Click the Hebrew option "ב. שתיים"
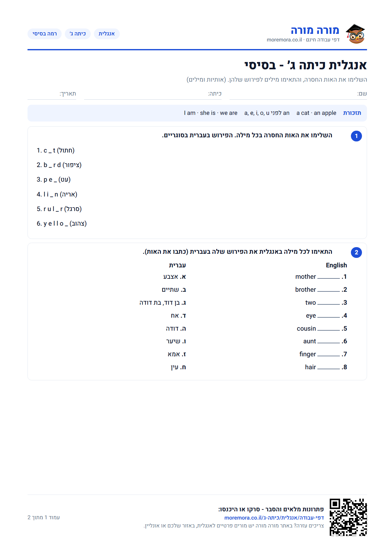Viewport: 392px width, 555px height. [174, 290]
